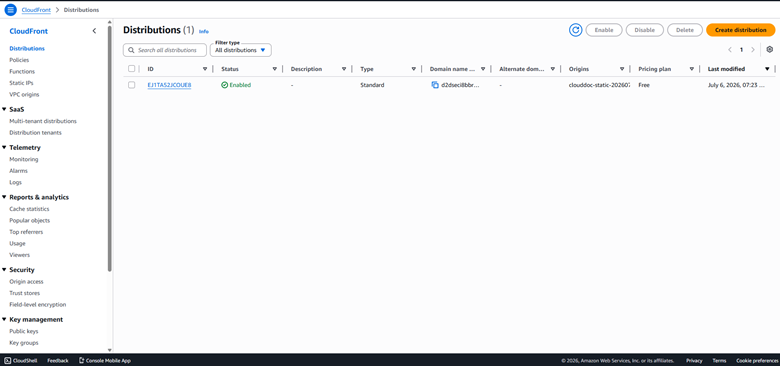Screen dimensions: 780x366
Task: Open Policies in the sidebar
Action: click(19, 60)
